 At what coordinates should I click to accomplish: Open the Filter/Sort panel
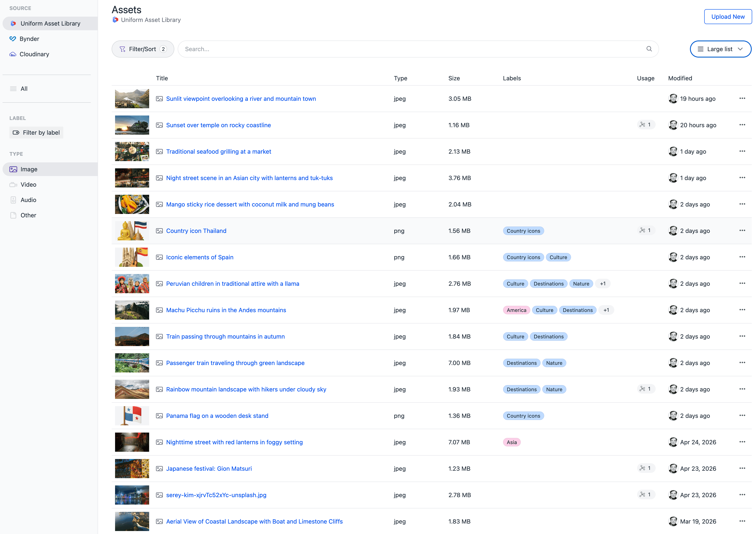point(143,49)
